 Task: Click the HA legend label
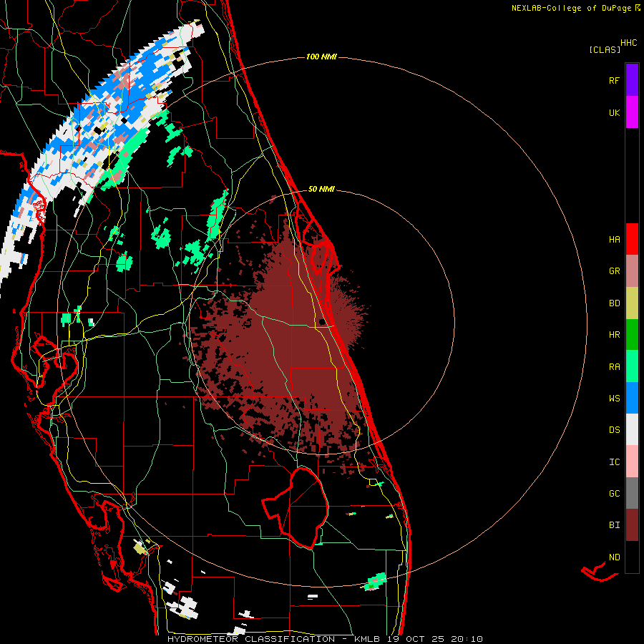(614, 240)
